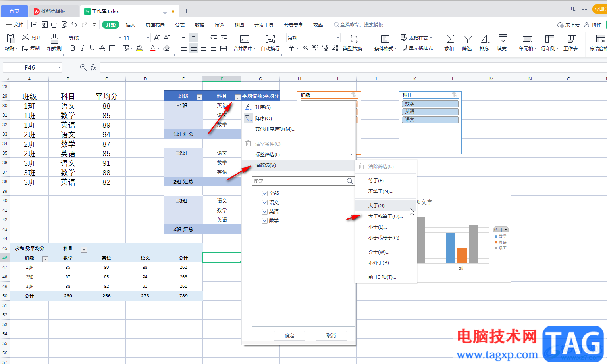Toggle the 英语 slicer button

tap(430, 111)
